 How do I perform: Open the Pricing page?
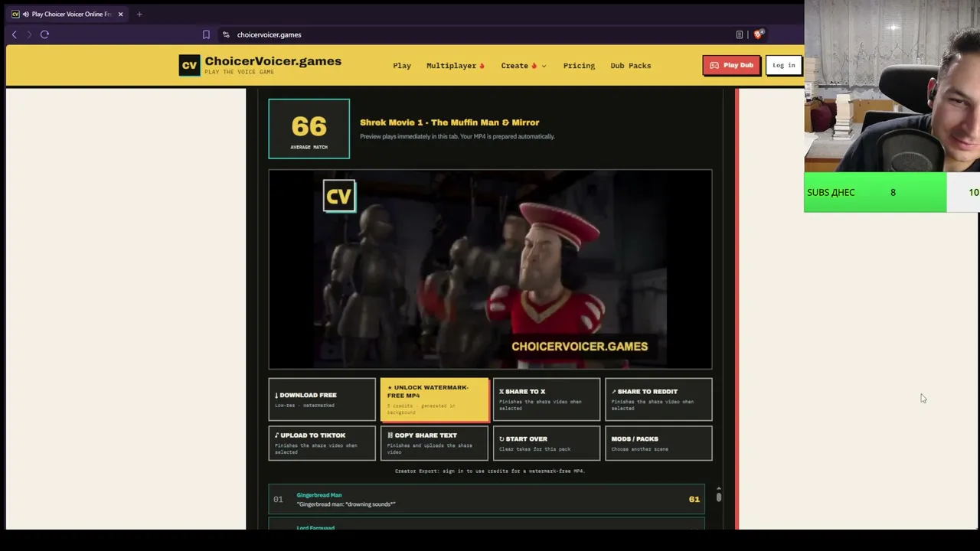pyautogui.click(x=579, y=65)
